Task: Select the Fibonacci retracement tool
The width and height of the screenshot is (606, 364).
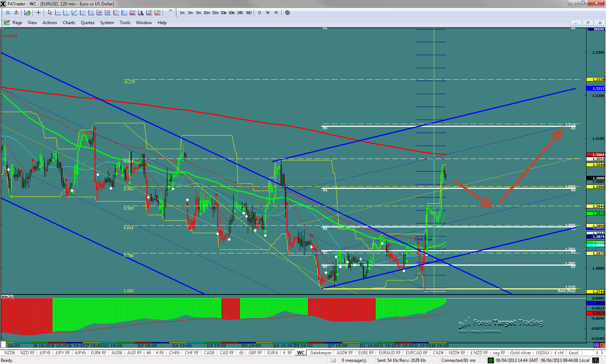Action: [x=100, y=13]
